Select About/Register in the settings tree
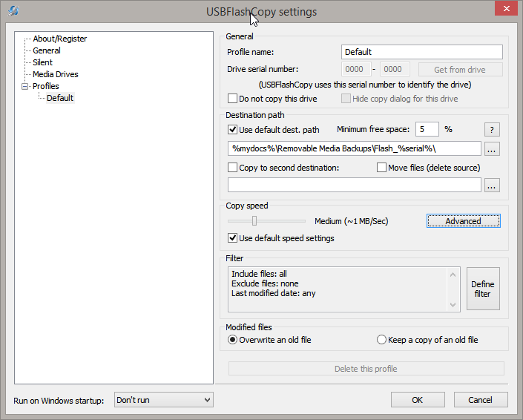Viewport: 523px width, 420px height. pos(59,39)
